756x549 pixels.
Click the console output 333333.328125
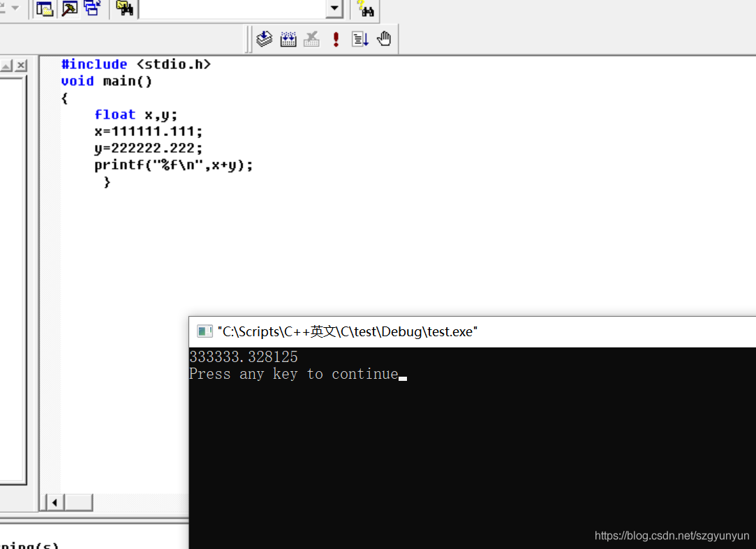point(244,356)
